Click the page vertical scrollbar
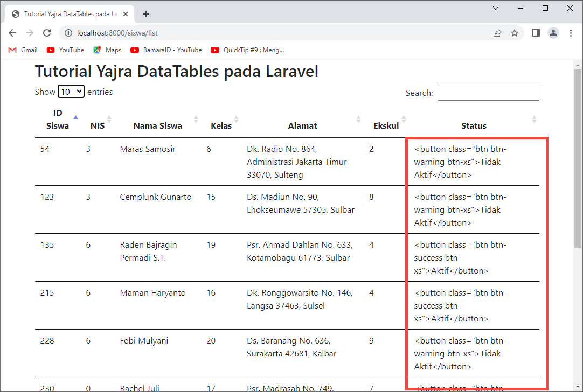 578,156
